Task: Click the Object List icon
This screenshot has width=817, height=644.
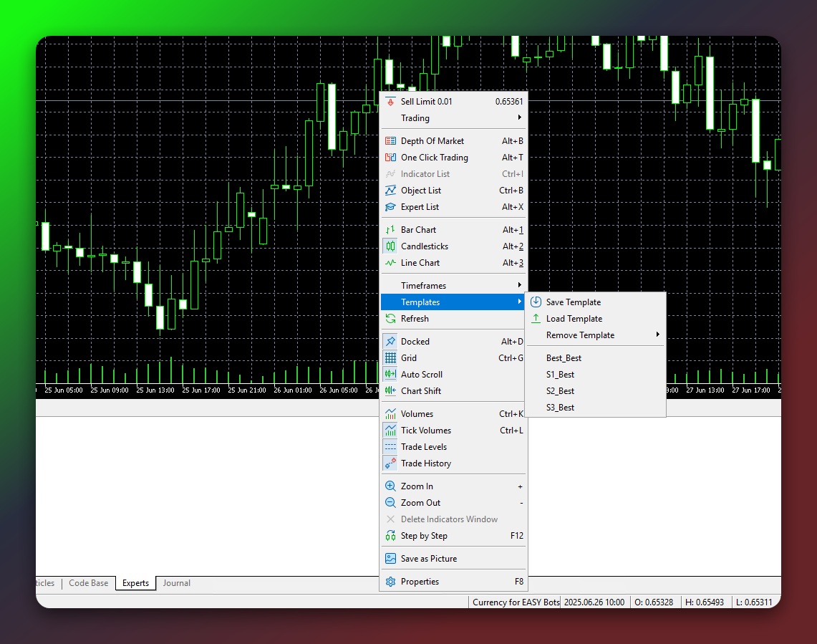Action: (x=390, y=191)
